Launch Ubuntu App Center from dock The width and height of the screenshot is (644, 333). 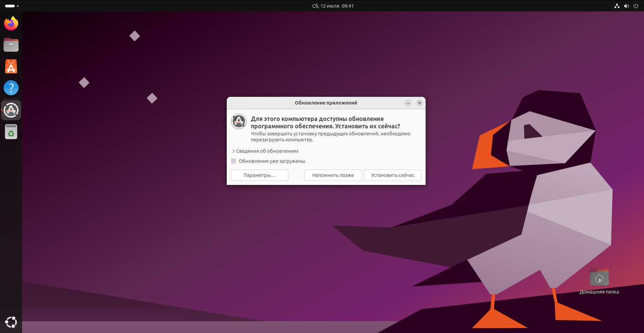coord(11,67)
